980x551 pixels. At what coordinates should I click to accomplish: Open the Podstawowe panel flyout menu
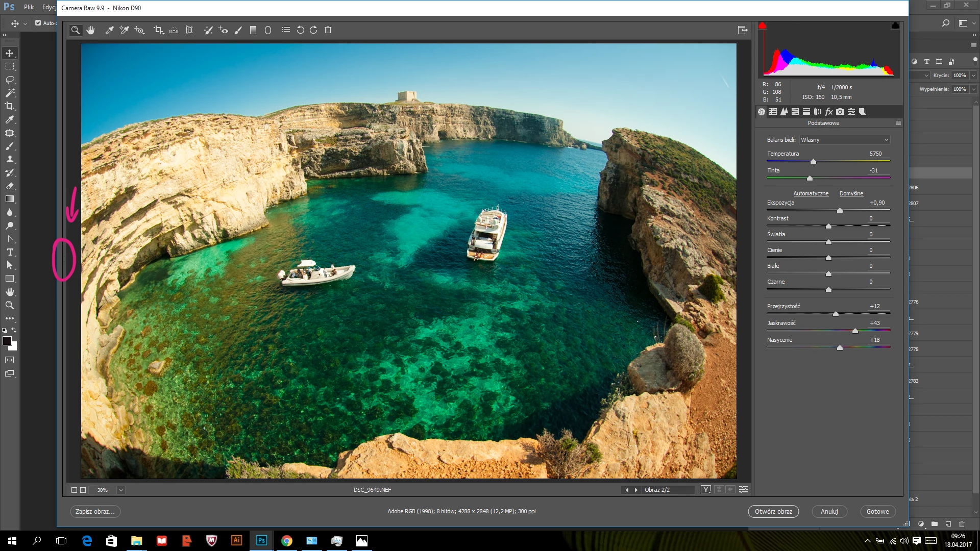pos(898,123)
